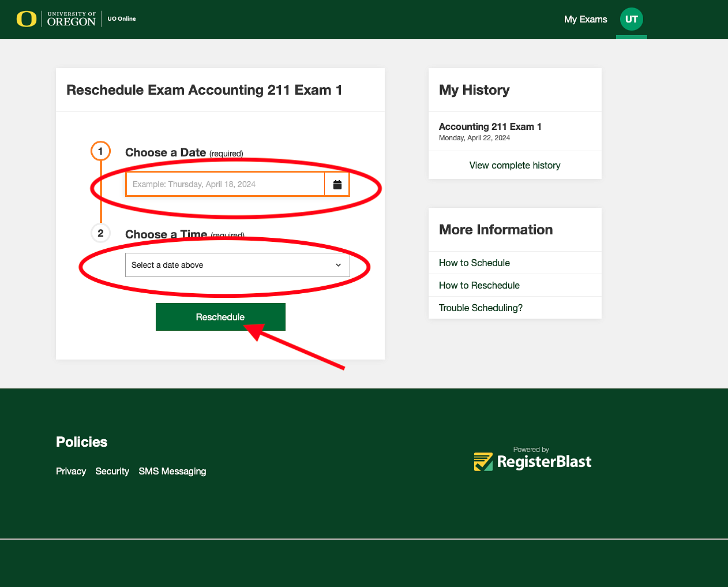Open How to Schedule link

pos(474,263)
